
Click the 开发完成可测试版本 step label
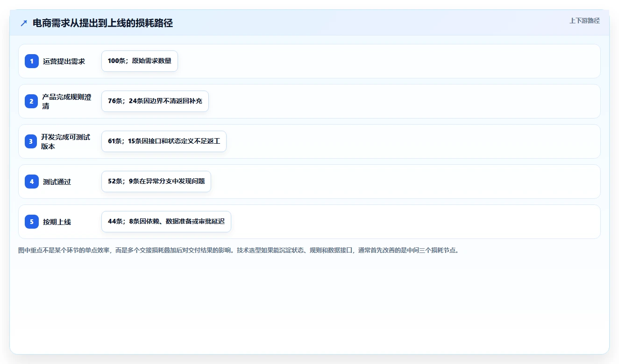coord(66,141)
